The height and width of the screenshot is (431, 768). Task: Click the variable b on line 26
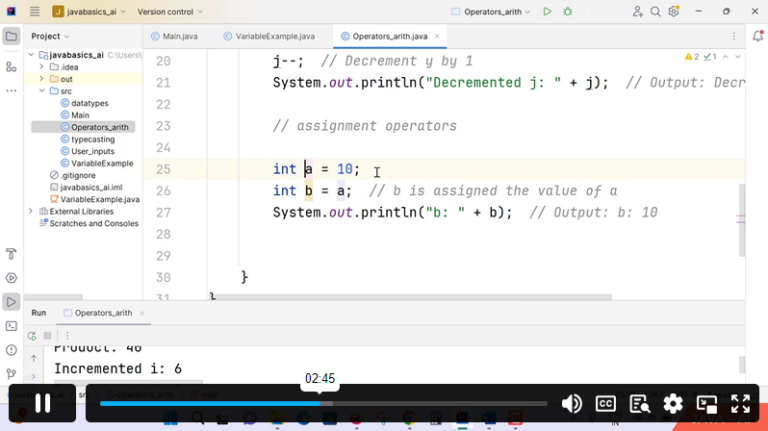(309, 191)
